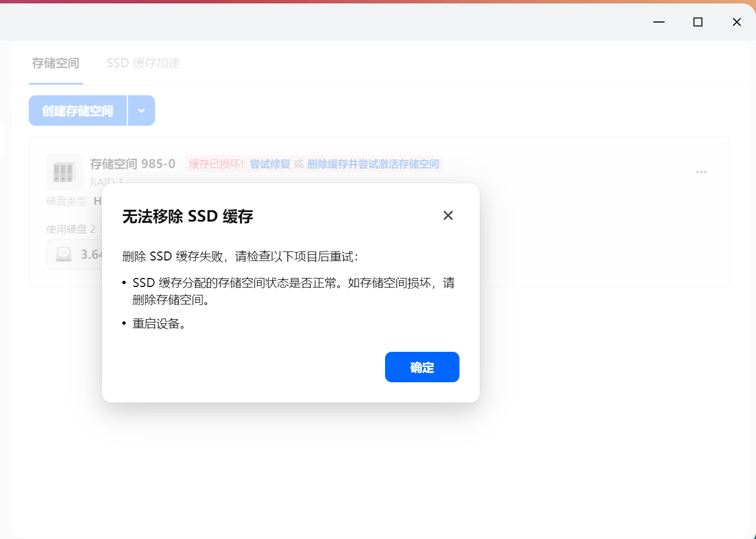Click the minimize window icon
The width and height of the screenshot is (756, 539).
click(x=658, y=22)
